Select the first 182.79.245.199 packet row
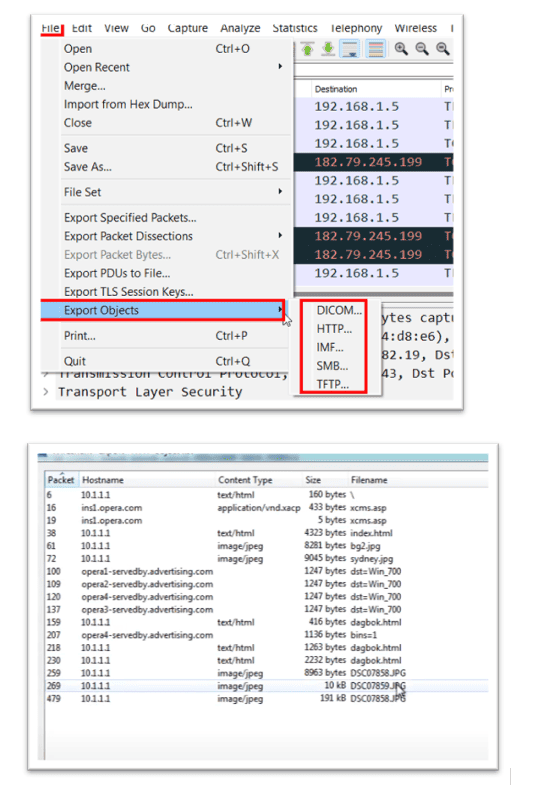548x797 pixels. click(x=374, y=162)
